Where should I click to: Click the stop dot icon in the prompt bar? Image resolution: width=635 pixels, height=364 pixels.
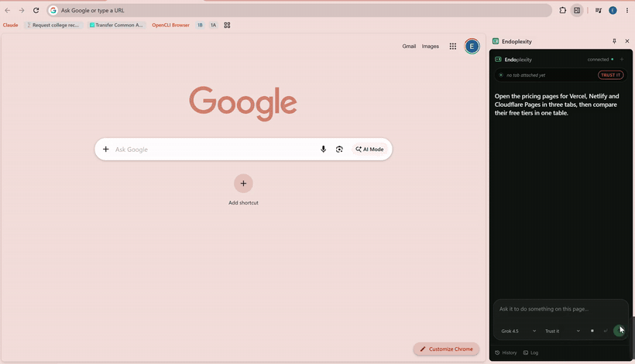point(592,331)
